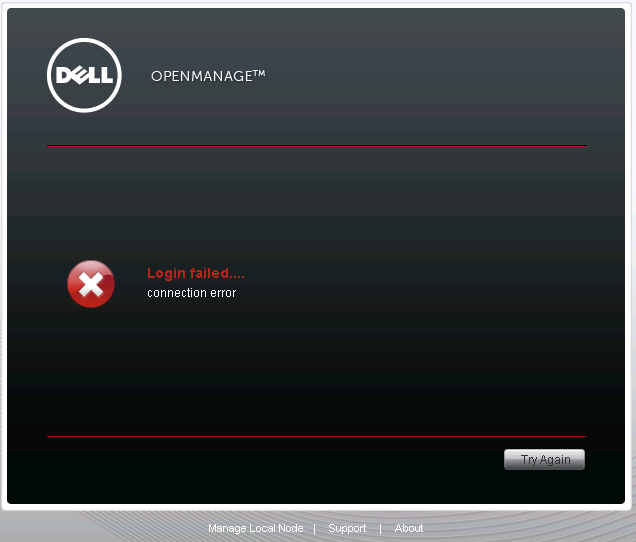Image resolution: width=636 pixels, height=542 pixels.
Task: Open the Manage Local Node link
Action: tap(255, 528)
